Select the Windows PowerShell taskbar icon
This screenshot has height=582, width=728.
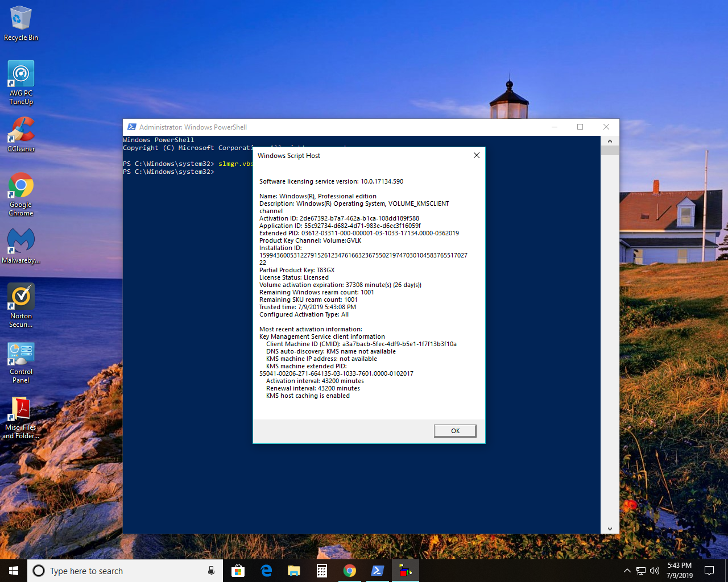pyautogui.click(x=377, y=571)
